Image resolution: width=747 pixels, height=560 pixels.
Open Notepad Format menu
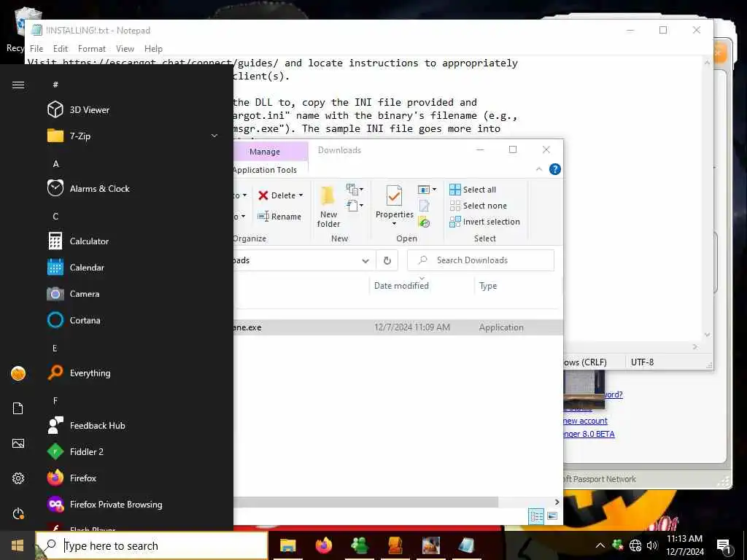tap(92, 49)
